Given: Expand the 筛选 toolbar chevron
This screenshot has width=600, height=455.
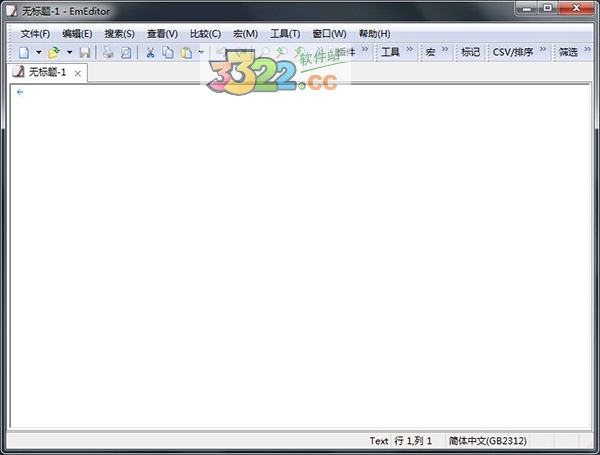Looking at the screenshot, I should 587,49.
